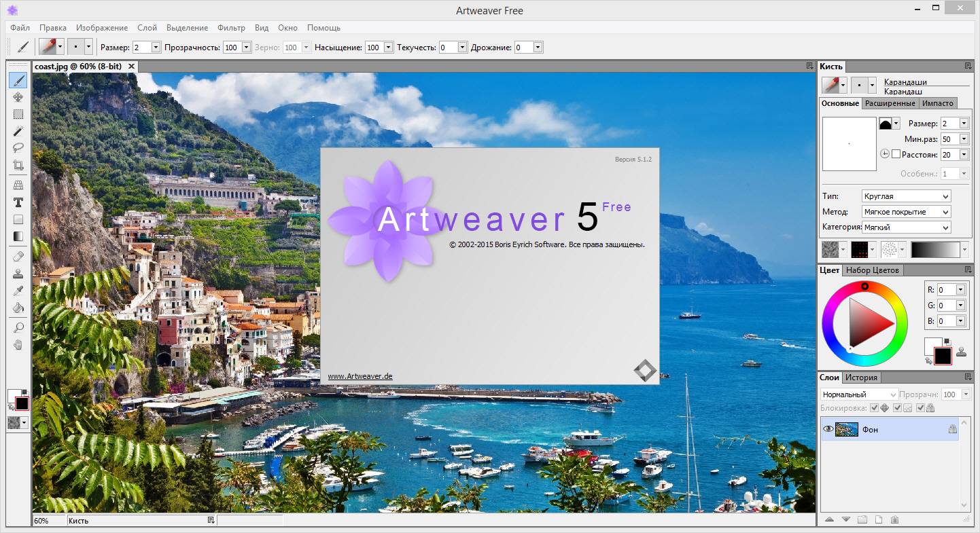Open the Текучесть dropdown

pyautogui.click(x=462, y=47)
